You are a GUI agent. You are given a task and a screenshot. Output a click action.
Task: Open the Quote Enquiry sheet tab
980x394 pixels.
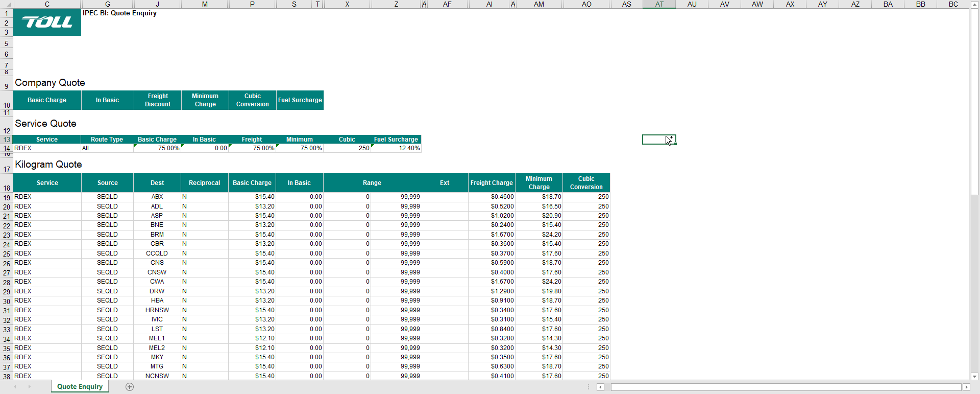point(80,387)
